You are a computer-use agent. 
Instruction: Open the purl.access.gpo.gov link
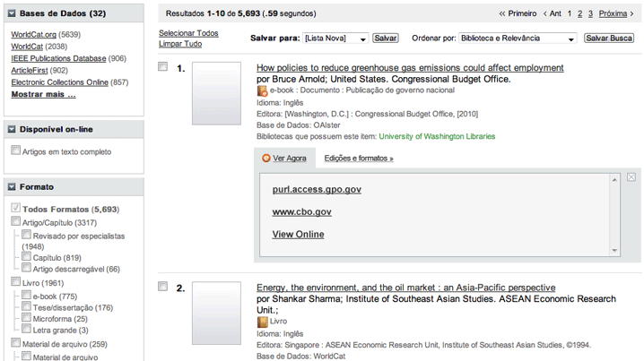tap(317, 190)
